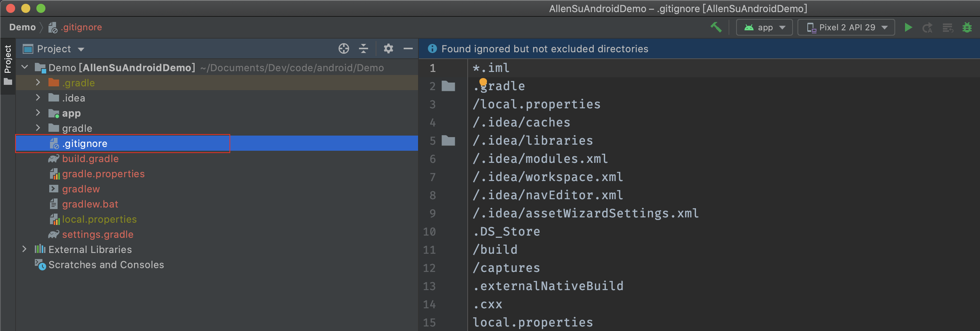Click Demo in the breadcrumb bar
The width and height of the screenshot is (980, 331).
(22, 27)
